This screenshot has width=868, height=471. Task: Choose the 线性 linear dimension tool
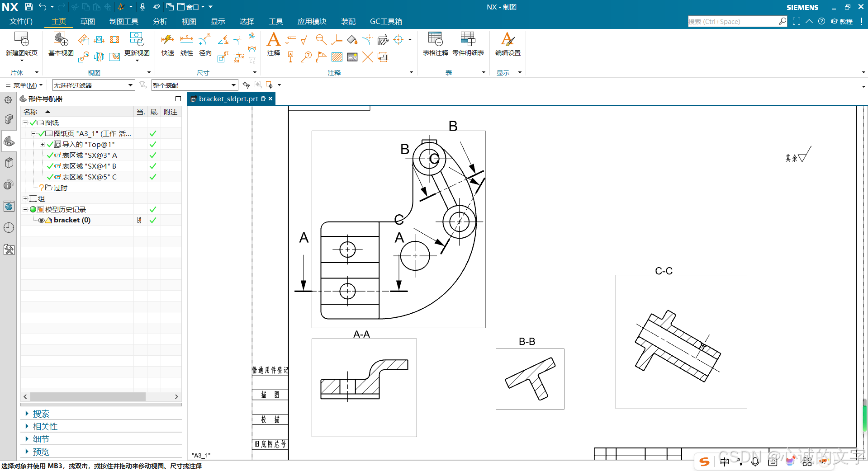click(187, 44)
